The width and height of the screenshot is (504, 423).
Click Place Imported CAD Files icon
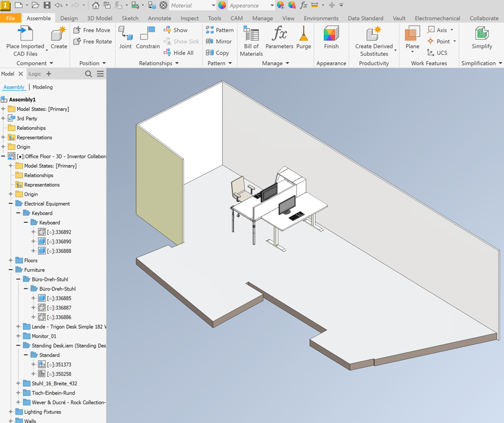pos(25,34)
